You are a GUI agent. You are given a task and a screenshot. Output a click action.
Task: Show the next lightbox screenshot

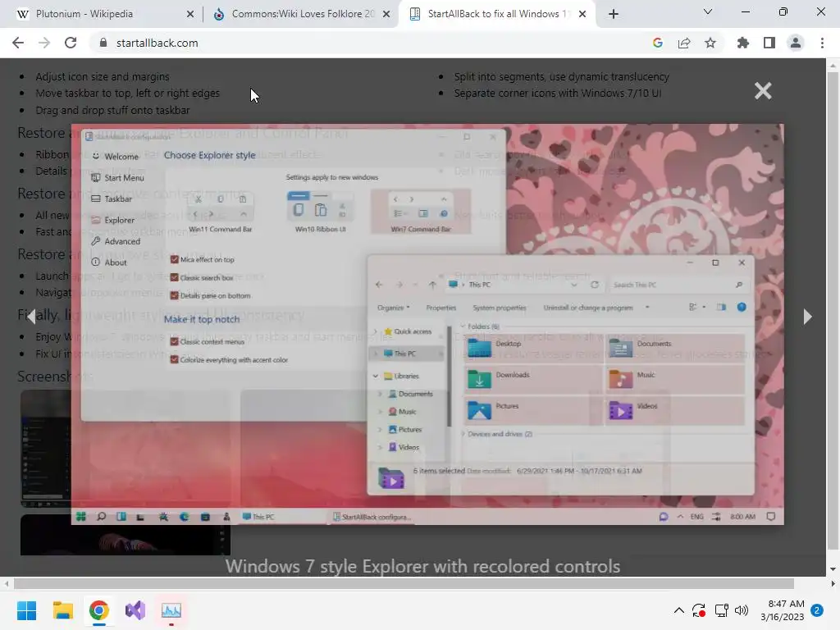click(x=807, y=317)
